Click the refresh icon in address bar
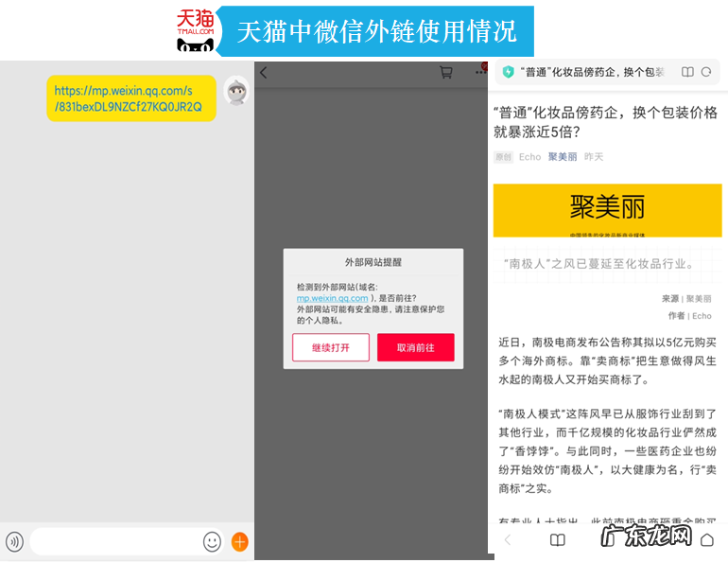 pos(706,72)
